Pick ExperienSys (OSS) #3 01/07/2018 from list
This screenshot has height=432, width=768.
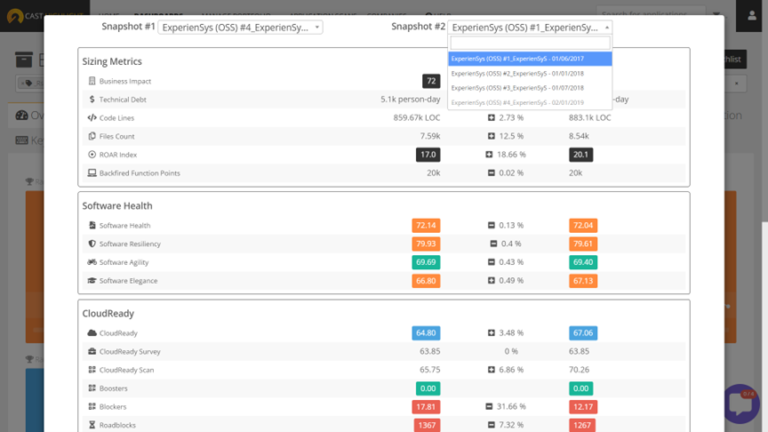tap(530, 88)
